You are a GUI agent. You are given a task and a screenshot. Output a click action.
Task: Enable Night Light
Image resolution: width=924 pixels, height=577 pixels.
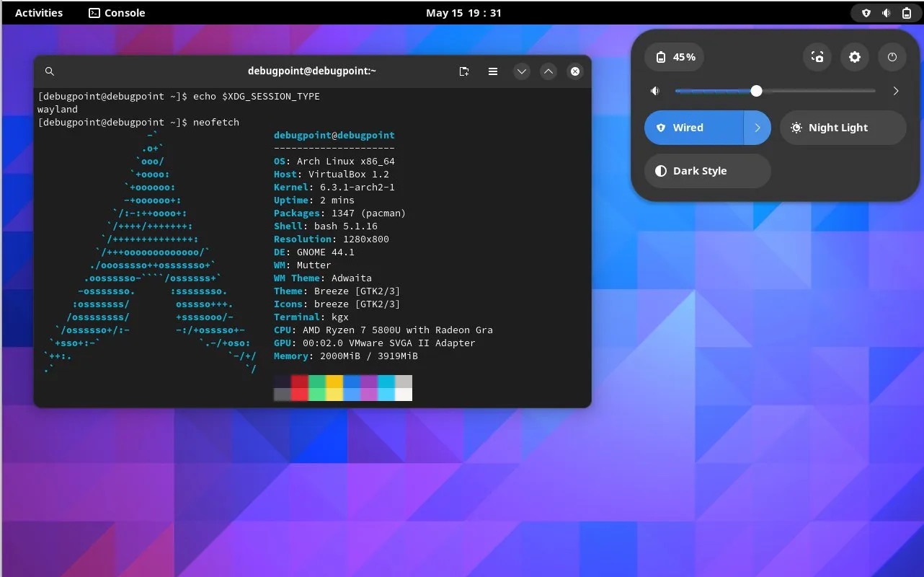click(842, 127)
